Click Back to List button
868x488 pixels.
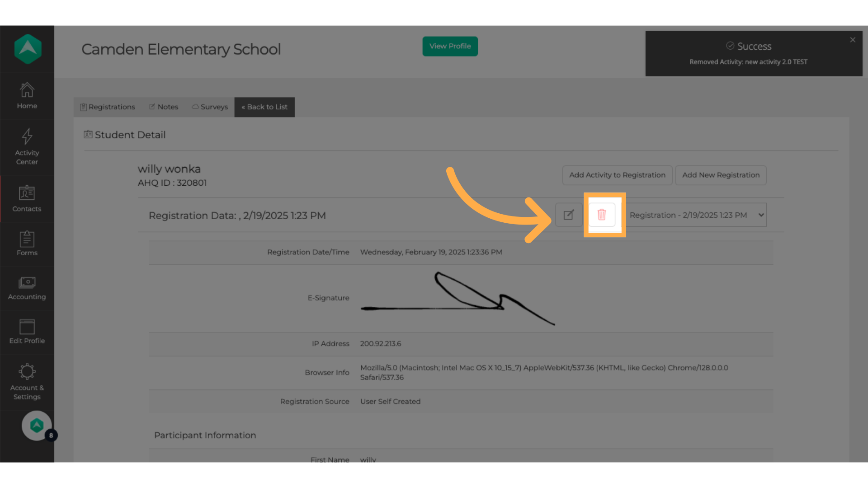tap(264, 107)
